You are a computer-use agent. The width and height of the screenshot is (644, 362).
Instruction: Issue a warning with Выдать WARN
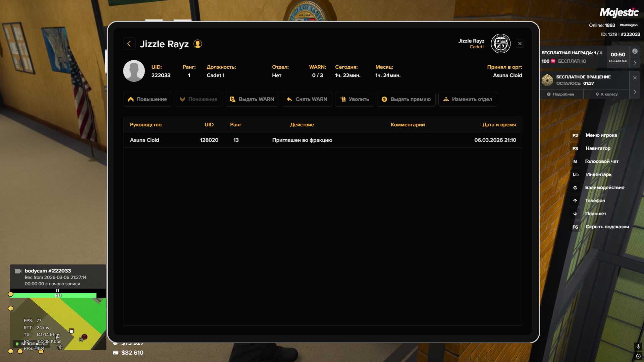pos(252,99)
